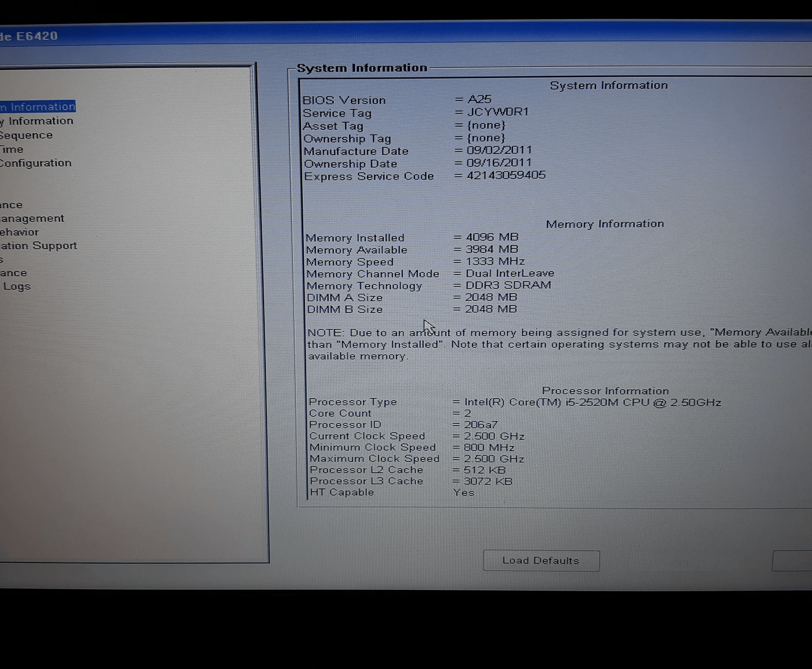Click the Load Defaults button

541,560
